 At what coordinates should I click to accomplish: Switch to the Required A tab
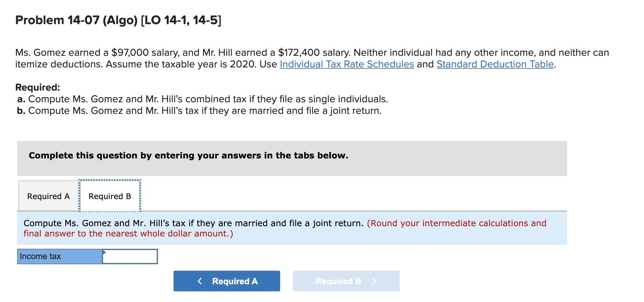point(48,196)
